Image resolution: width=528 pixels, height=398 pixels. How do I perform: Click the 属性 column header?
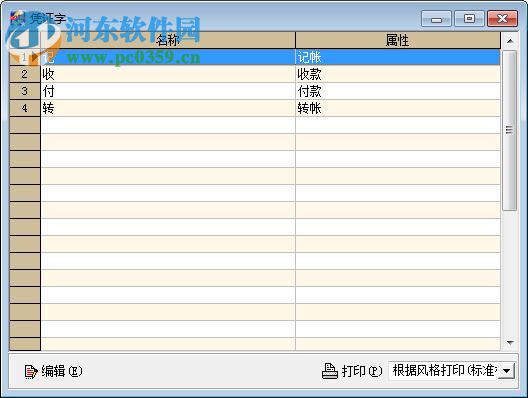click(x=398, y=40)
